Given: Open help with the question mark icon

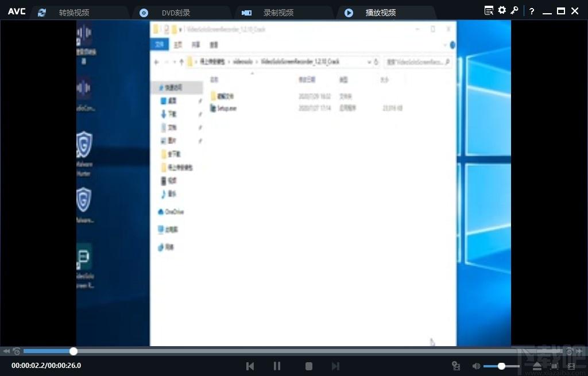Looking at the screenshot, I should coord(532,11).
